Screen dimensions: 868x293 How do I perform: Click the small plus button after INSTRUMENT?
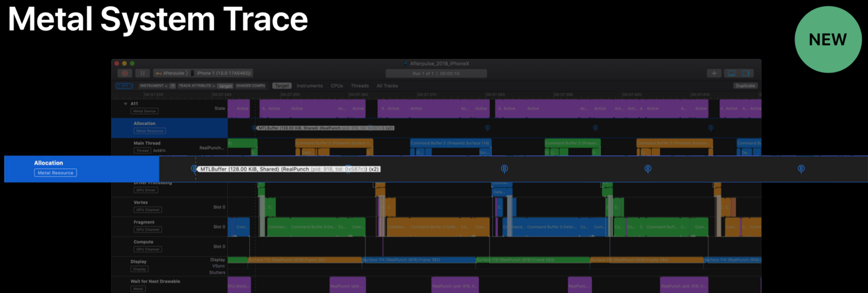[173, 86]
